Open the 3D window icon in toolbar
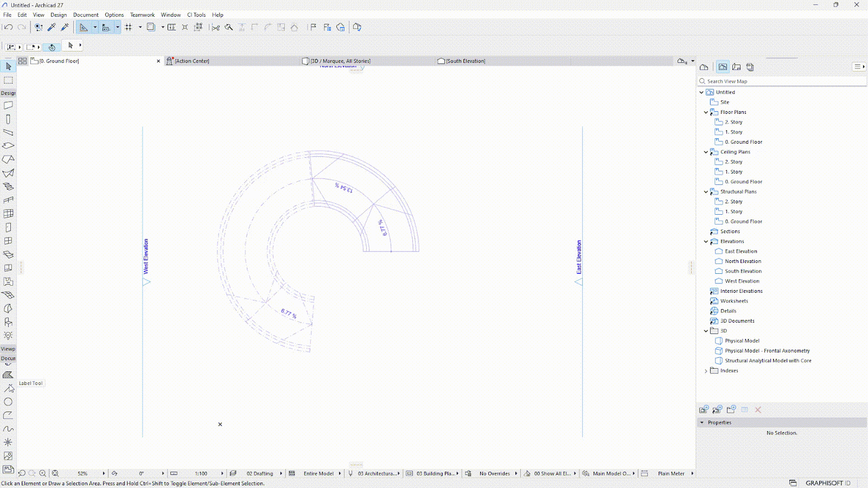 point(357,27)
